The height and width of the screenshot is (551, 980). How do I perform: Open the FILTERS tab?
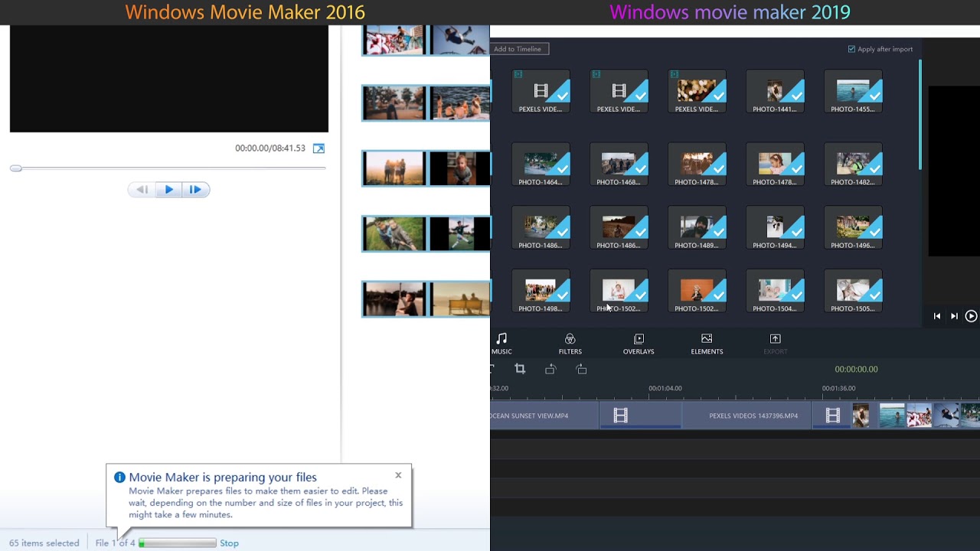coord(570,344)
